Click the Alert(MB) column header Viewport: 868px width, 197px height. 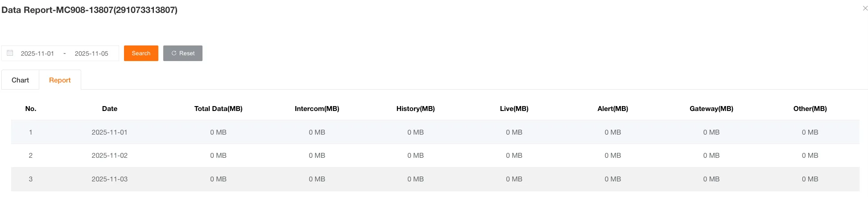tap(612, 109)
